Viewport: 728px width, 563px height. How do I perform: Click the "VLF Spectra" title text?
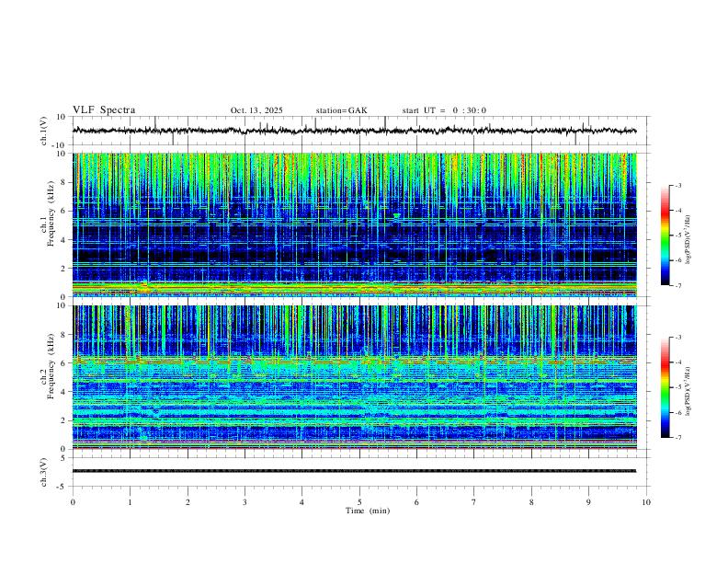[x=104, y=110]
